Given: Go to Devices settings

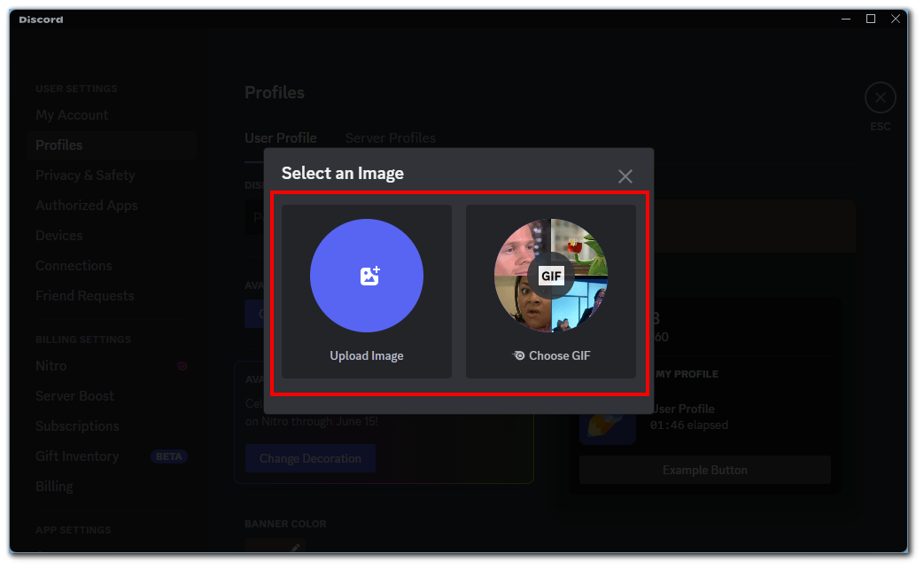Looking at the screenshot, I should [59, 236].
